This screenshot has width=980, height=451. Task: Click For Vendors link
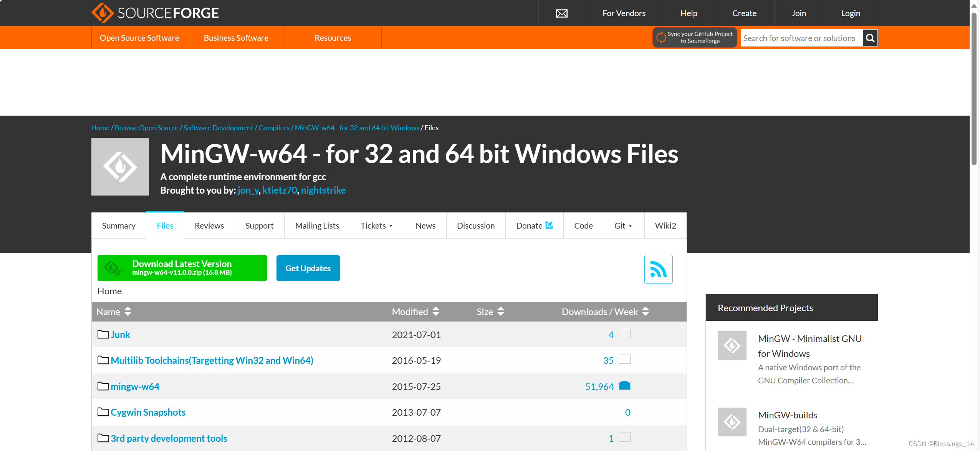point(624,13)
